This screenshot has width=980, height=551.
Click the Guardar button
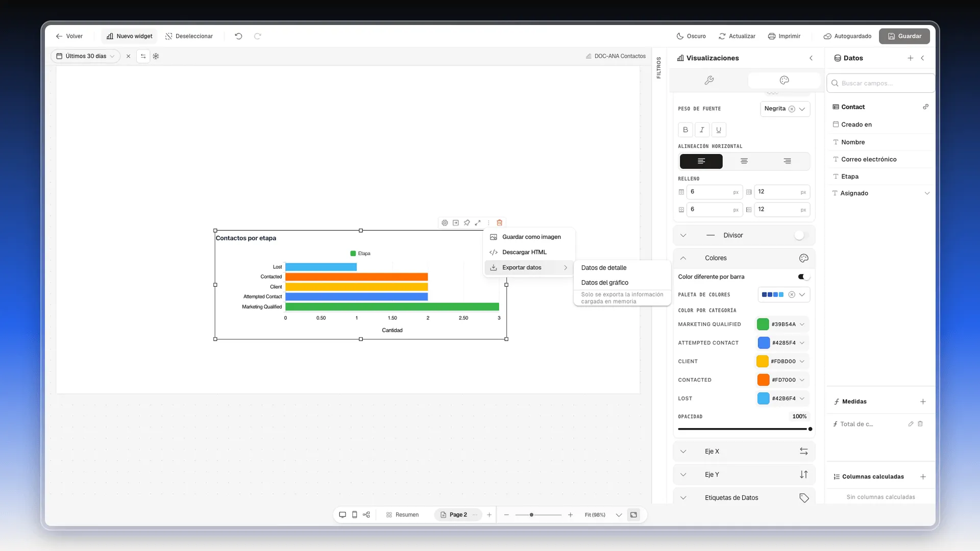click(904, 36)
